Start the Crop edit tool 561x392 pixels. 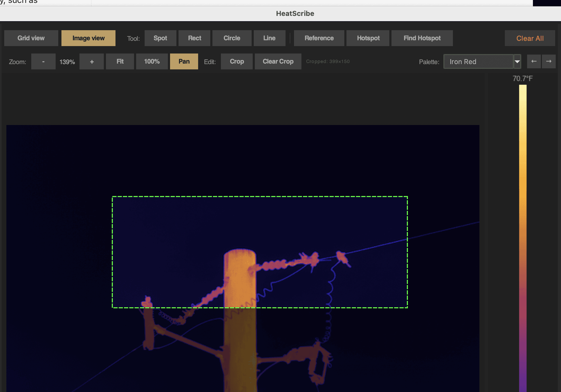(x=237, y=61)
